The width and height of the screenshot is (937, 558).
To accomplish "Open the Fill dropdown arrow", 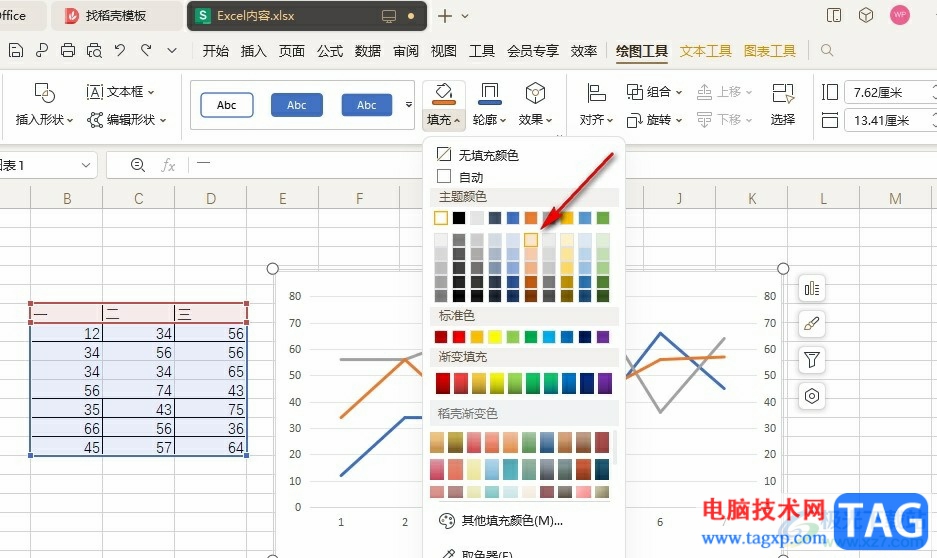I will click(457, 121).
